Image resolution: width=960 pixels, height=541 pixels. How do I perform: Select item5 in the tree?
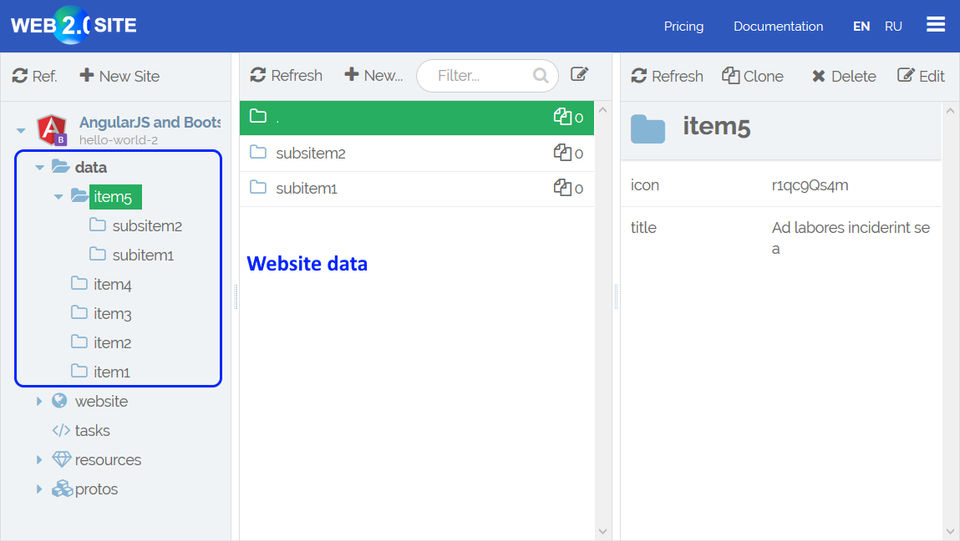115,196
